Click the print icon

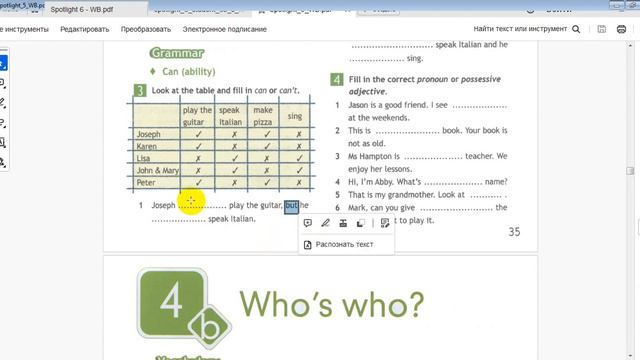[621, 29]
